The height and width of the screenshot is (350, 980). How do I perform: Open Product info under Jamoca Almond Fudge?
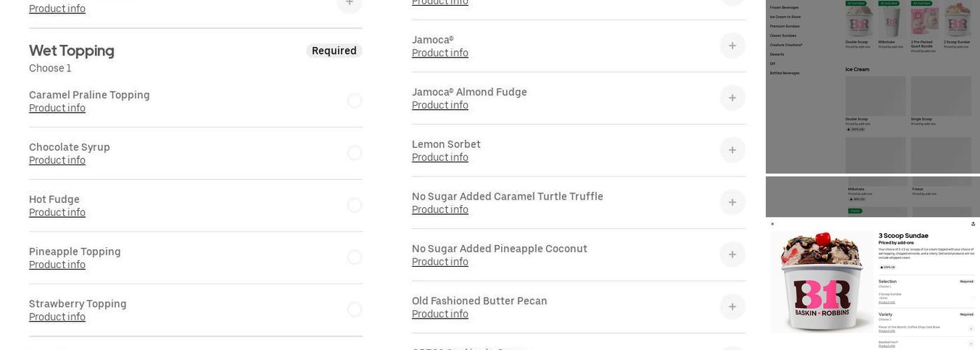point(440,106)
